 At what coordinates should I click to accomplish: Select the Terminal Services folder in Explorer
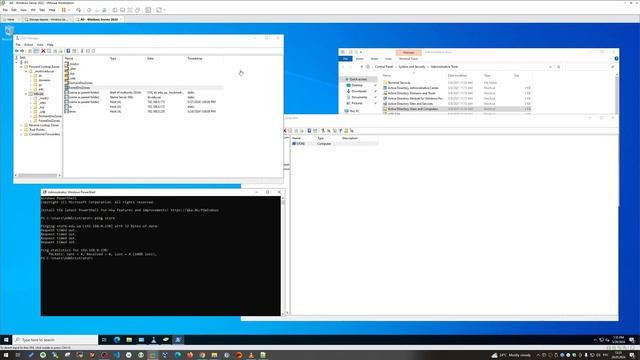(456, 82)
